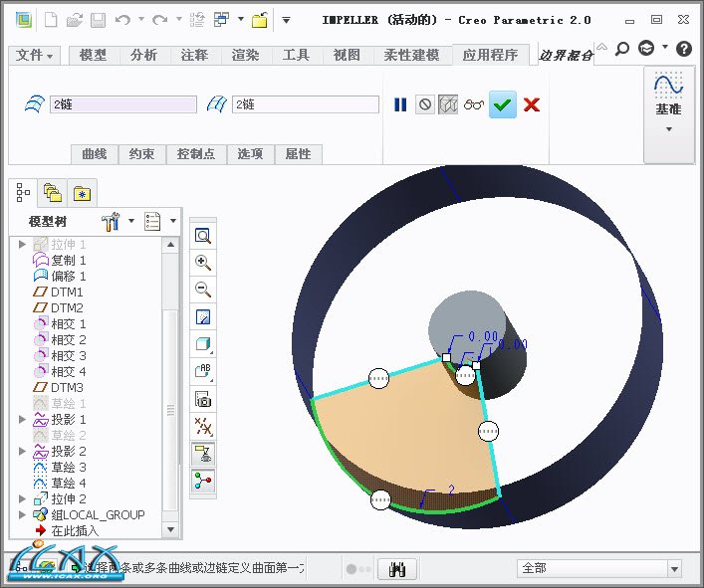Switch to the 柔性建模 tab
The width and height of the screenshot is (704, 588).
tap(410, 56)
